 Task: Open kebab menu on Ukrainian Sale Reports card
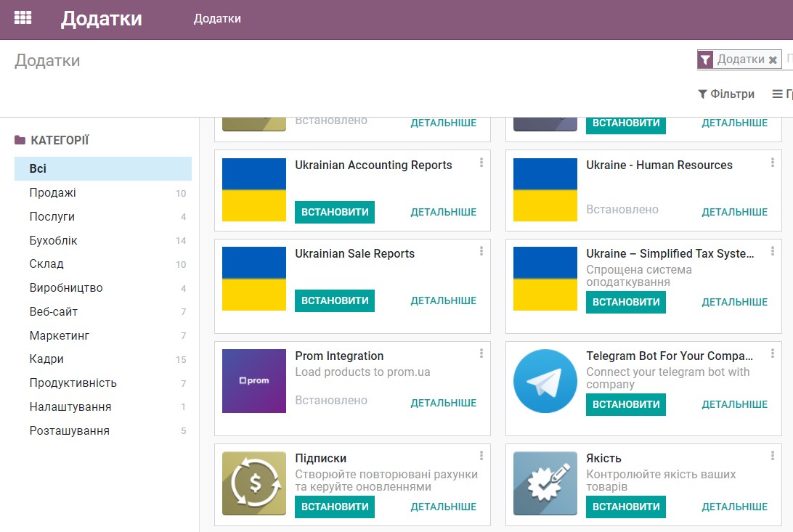pos(481,250)
